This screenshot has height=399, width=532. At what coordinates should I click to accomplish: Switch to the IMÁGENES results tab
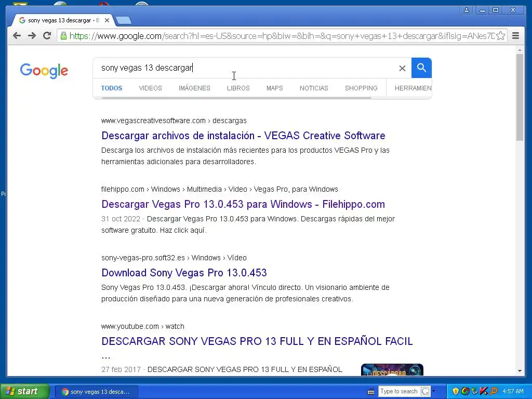coord(194,88)
